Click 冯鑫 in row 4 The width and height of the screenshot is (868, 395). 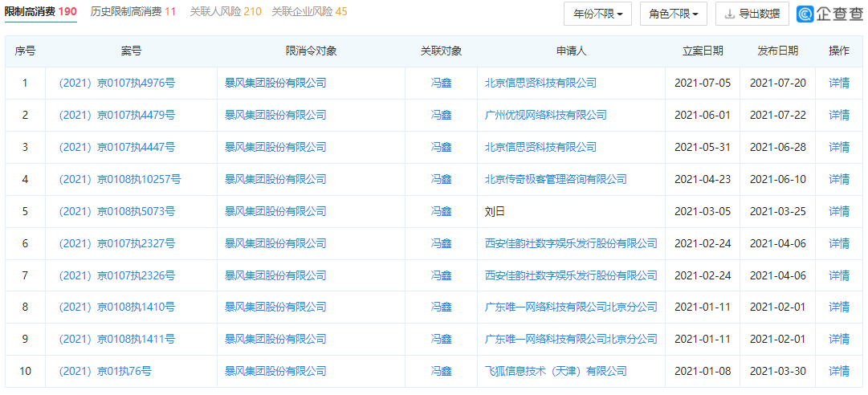441,179
